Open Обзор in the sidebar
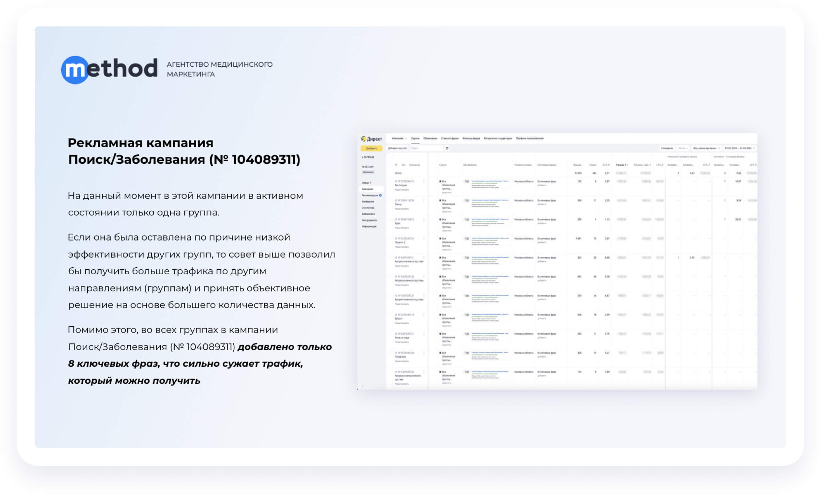Viewport: 821px width, 504px height. 365,183
